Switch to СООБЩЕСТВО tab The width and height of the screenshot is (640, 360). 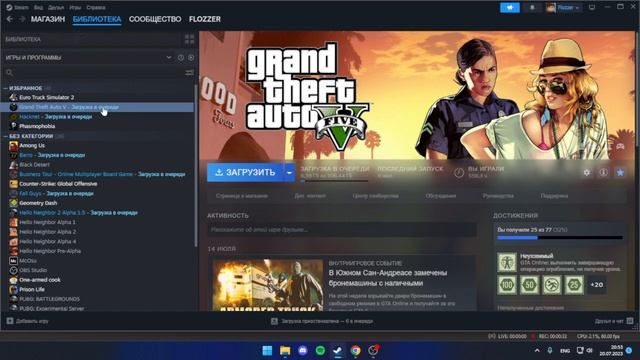click(x=155, y=19)
